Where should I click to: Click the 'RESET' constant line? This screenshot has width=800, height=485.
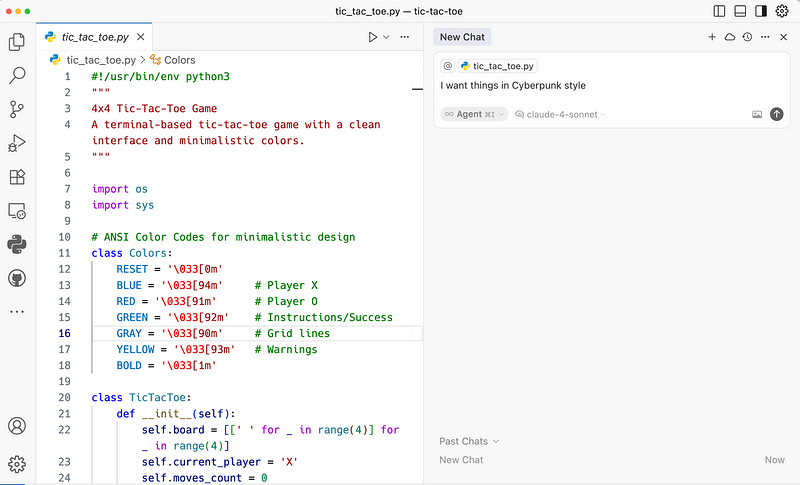tap(169, 269)
